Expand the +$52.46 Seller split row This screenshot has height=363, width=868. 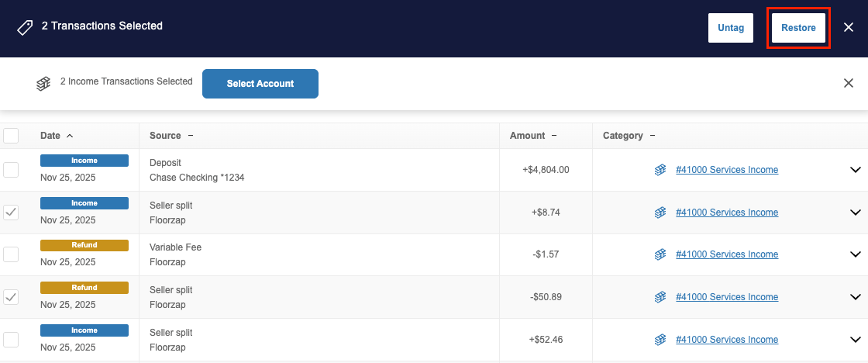856,339
